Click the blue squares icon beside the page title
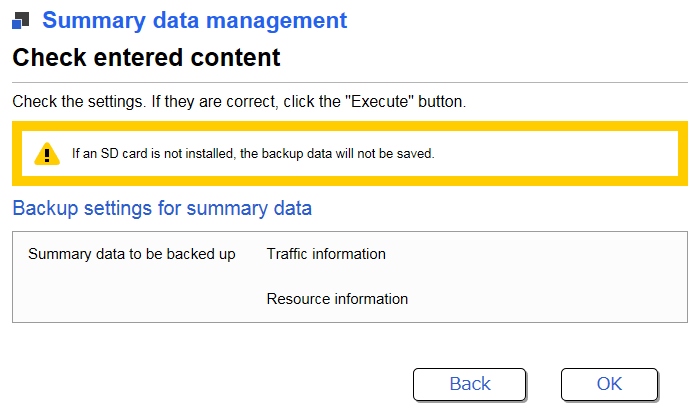The height and width of the screenshot is (415, 695). click(x=22, y=21)
